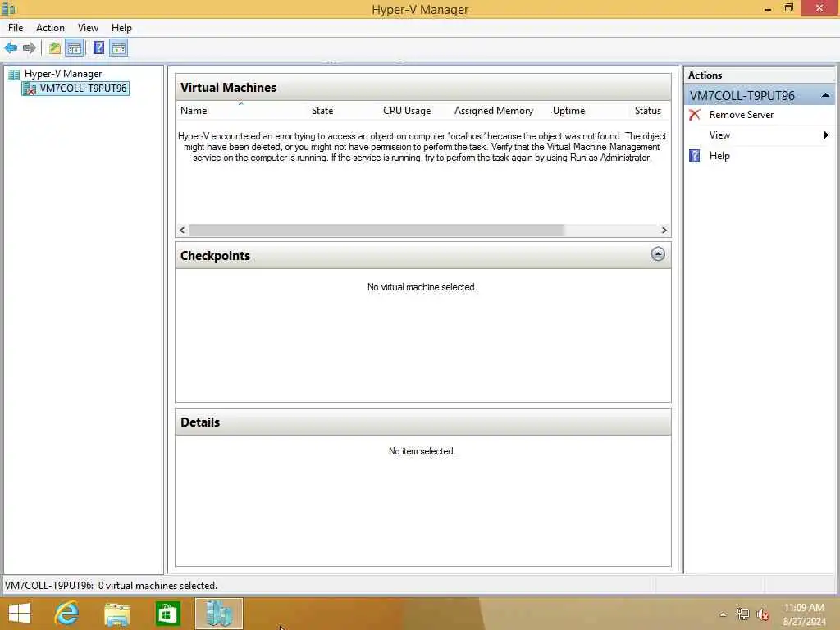840x630 pixels.
Task: Open the Action menu
Action: pyautogui.click(x=50, y=28)
